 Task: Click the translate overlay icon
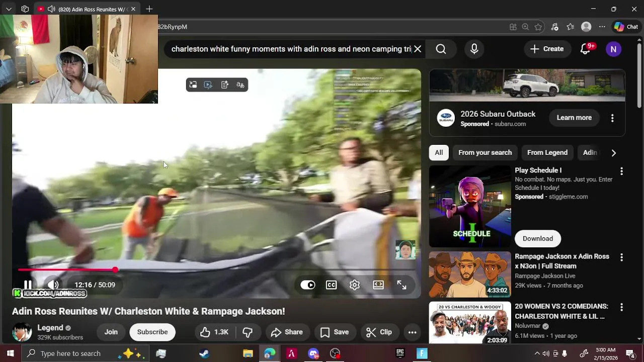tap(240, 85)
